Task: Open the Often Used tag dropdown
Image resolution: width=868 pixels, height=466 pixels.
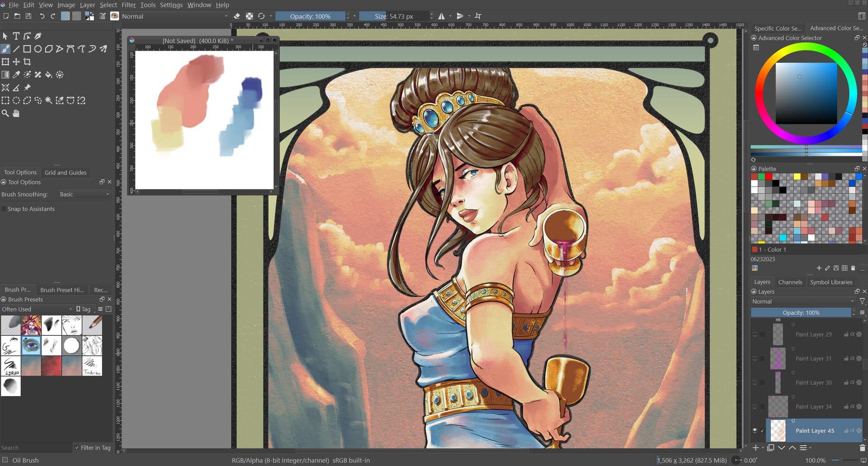Action: tap(37, 309)
